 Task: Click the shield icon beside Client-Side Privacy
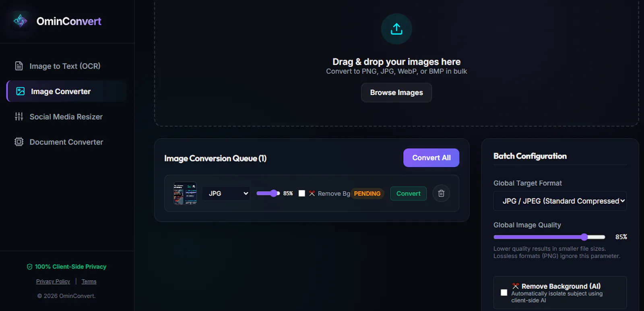click(x=29, y=267)
